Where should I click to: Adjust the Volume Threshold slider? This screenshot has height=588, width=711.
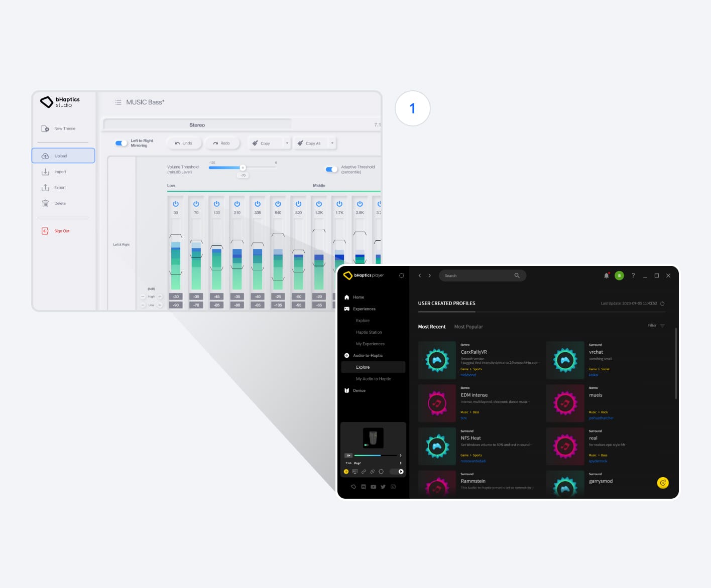[243, 168]
